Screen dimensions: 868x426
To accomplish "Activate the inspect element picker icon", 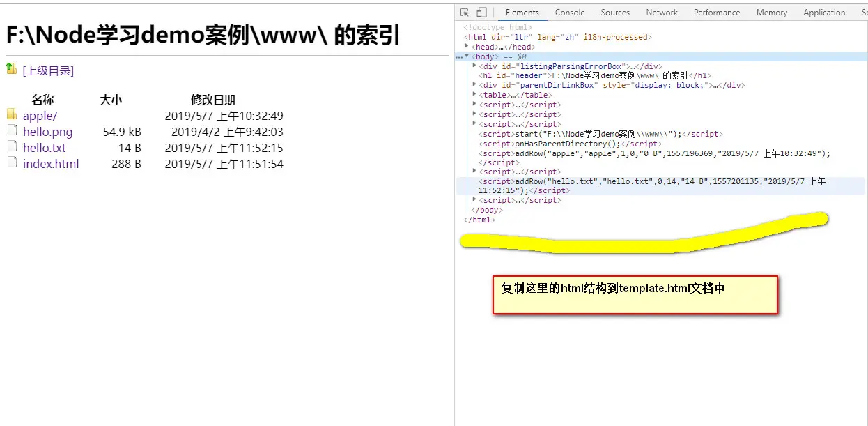I will tap(465, 13).
